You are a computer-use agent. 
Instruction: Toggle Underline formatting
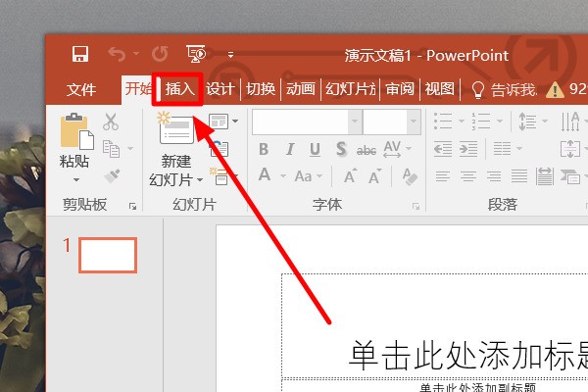click(315, 150)
